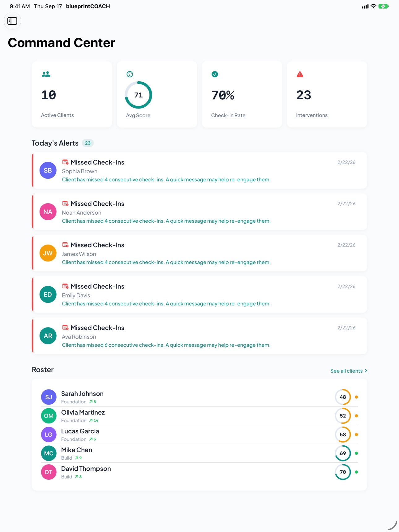Open Ava Robinson's AR avatar

pyautogui.click(x=48, y=336)
